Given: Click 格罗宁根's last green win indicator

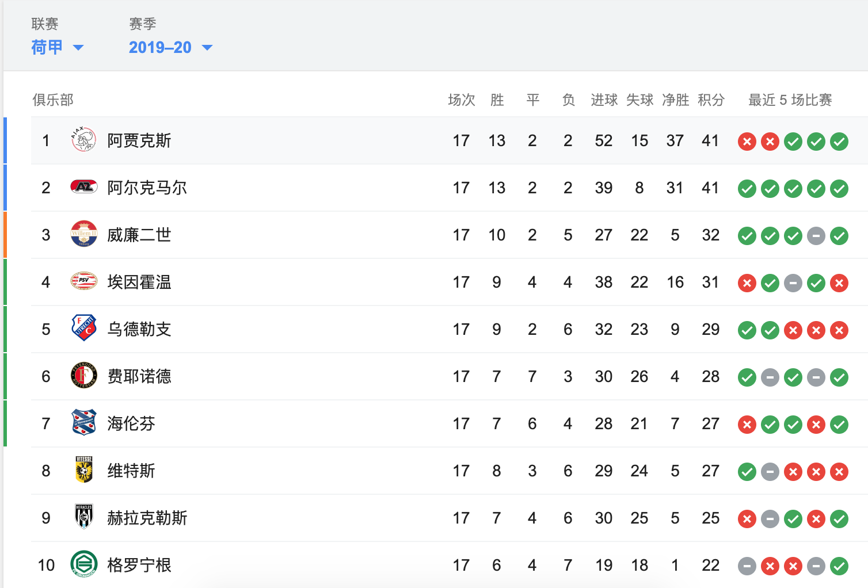Looking at the screenshot, I should click(839, 566).
